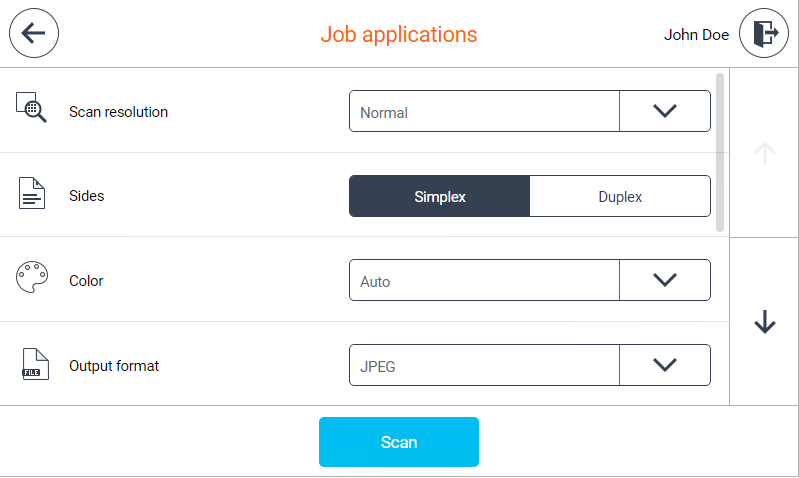
Task: Click the Normal resolution field
Action: click(484, 112)
